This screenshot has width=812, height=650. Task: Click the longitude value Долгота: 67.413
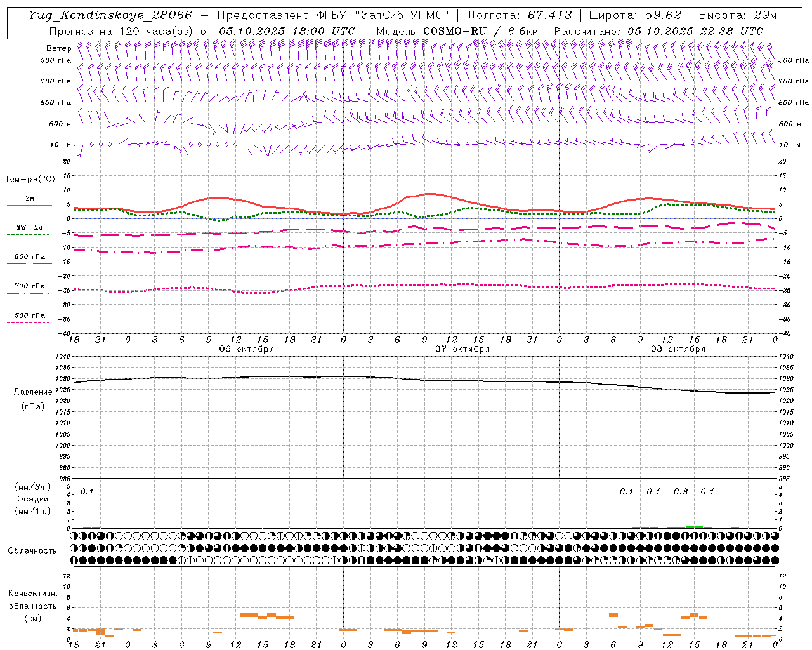[520, 15]
